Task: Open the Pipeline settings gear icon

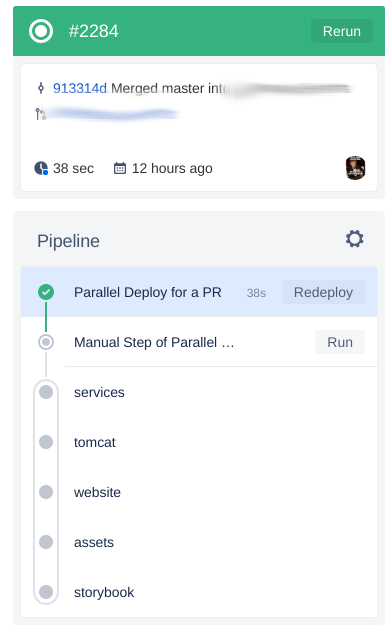Action: pos(354,239)
